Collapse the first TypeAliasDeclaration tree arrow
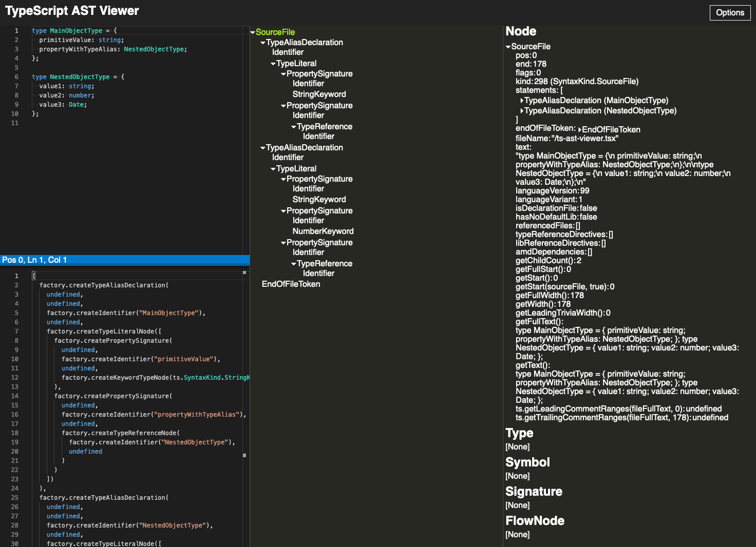Image resolution: width=756 pixels, height=547 pixels. point(263,43)
